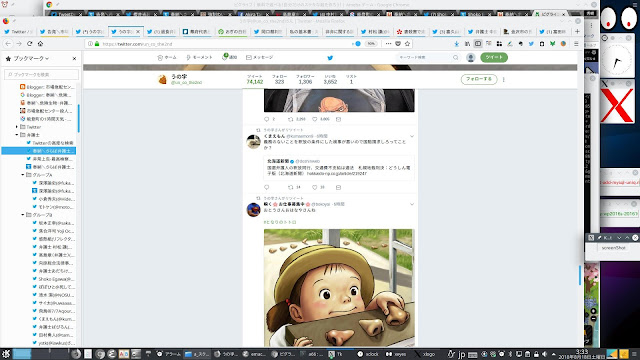640x360 pixels.
Task: Expand the Twitter bookmark folder
Action: [x=17, y=127]
